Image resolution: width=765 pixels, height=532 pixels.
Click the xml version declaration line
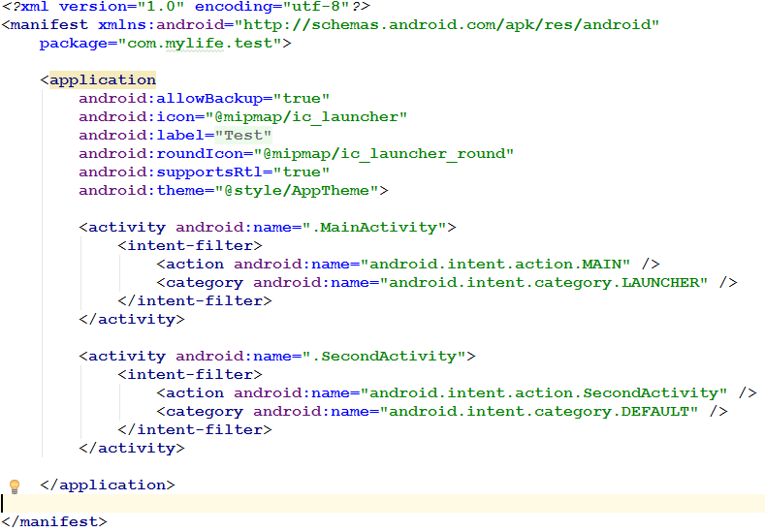tap(186, 7)
